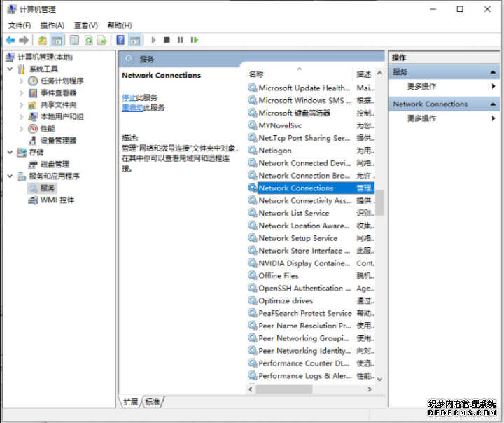This screenshot has height=423, width=504.
Task: Select the Offline Files service row
Action: 311,276
